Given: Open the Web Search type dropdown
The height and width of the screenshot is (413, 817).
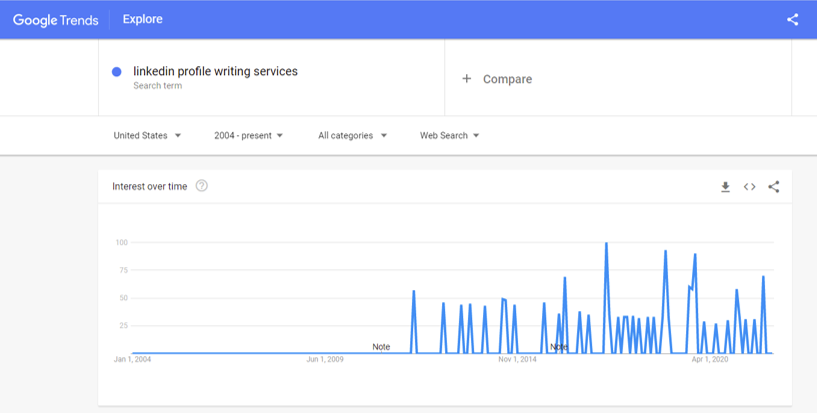Looking at the screenshot, I should coord(449,135).
